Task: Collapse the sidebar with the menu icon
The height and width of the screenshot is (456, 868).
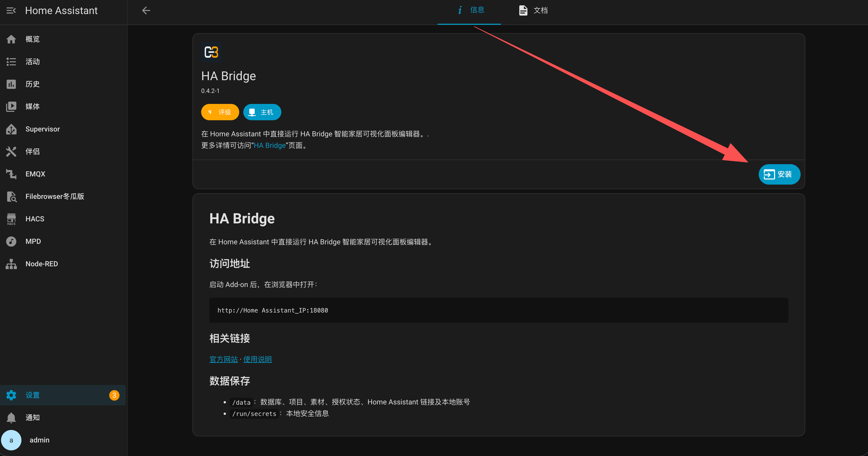Action: pyautogui.click(x=11, y=10)
